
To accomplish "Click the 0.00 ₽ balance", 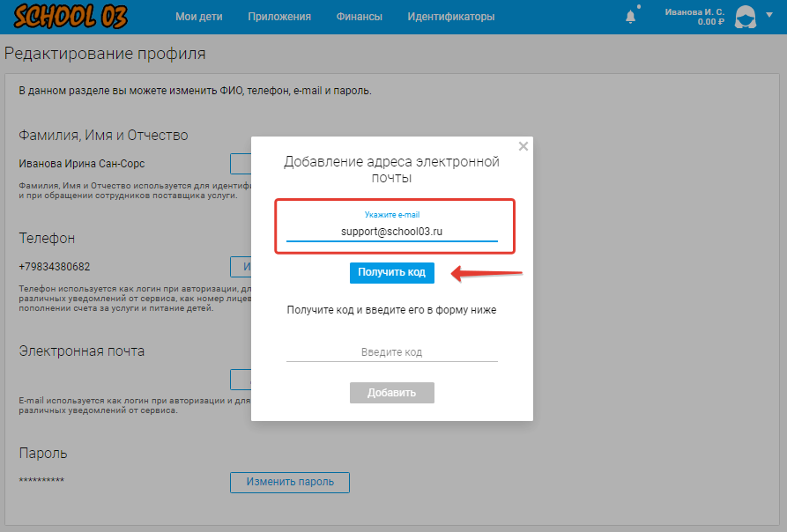I will click(x=710, y=22).
